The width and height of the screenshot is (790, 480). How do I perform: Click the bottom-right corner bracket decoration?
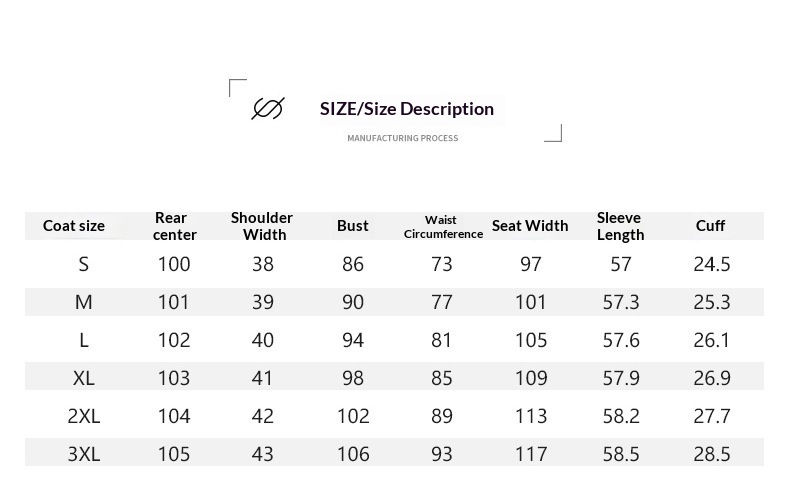coord(554,133)
